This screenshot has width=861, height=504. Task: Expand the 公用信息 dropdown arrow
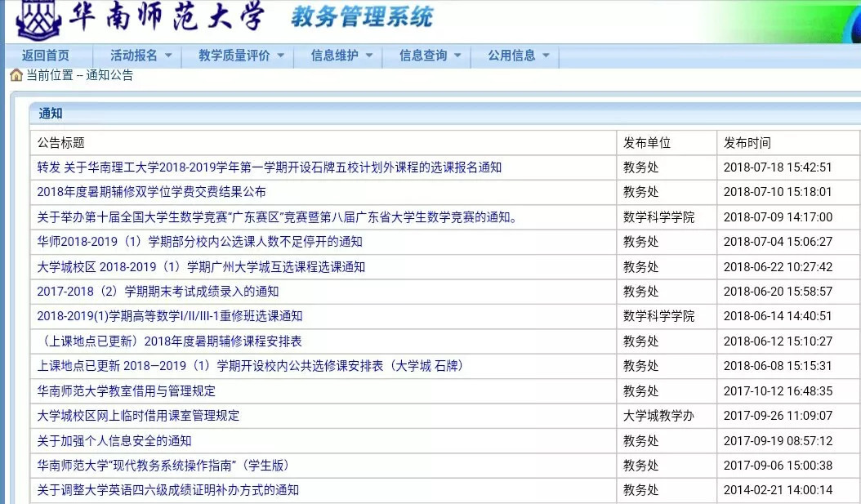coord(546,56)
